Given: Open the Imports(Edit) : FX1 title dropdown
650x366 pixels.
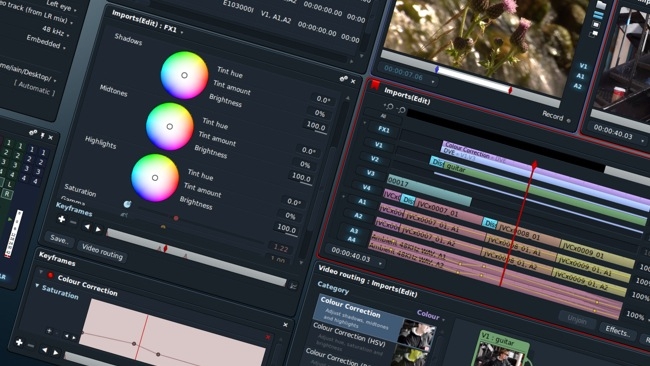Looking at the screenshot, I should click(x=181, y=32).
